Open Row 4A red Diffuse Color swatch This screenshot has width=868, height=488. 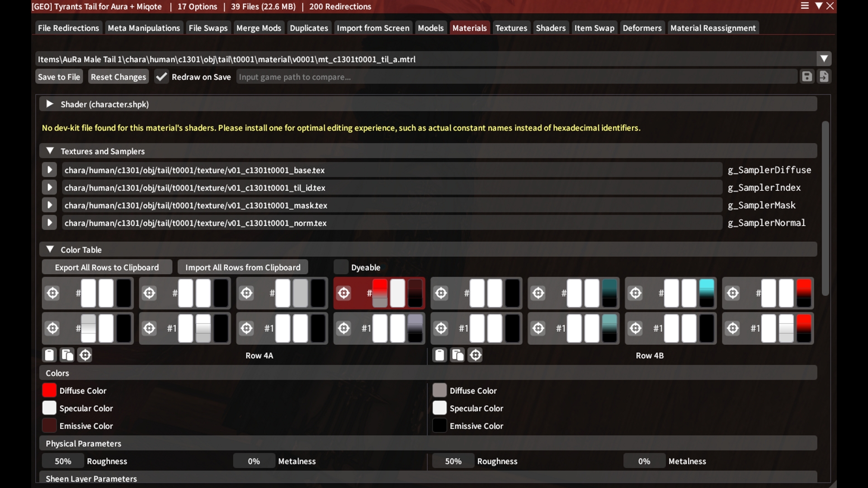click(49, 390)
